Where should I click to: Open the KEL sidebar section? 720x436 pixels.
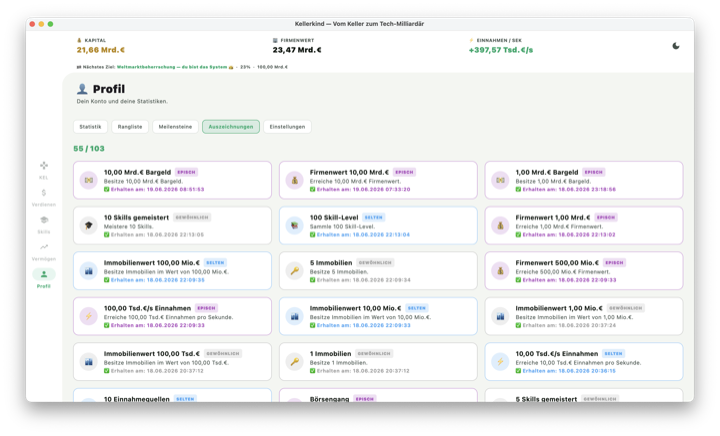coord(44,170)
